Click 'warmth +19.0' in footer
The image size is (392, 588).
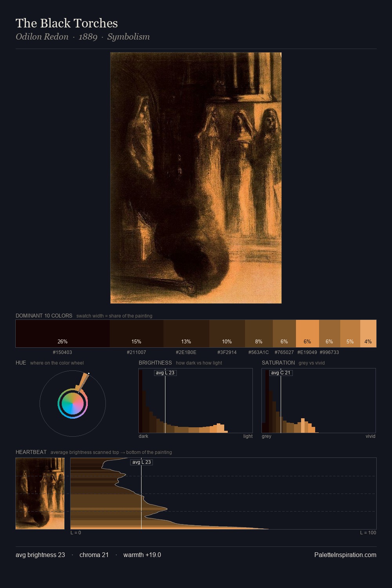coord(142,555)
